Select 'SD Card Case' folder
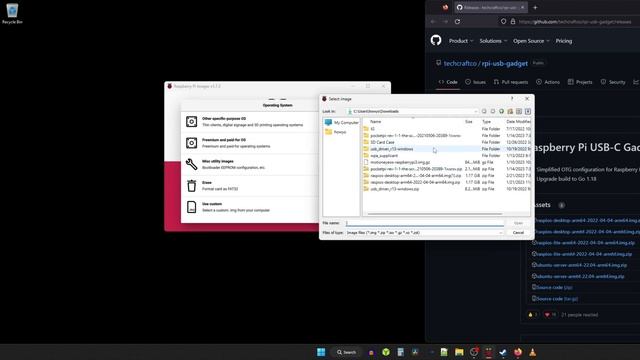The image size is (640, 360). (x=382, y=142)
